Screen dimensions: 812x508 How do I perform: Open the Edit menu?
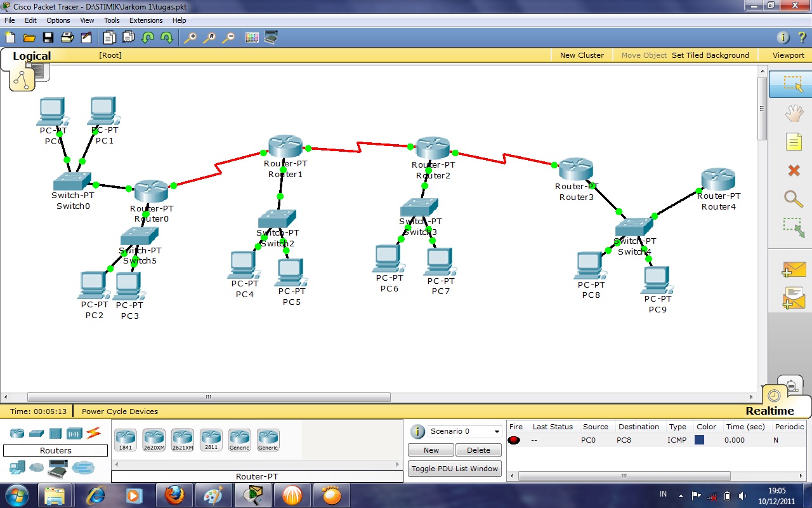pyautogui.click(x=30, y=20)
